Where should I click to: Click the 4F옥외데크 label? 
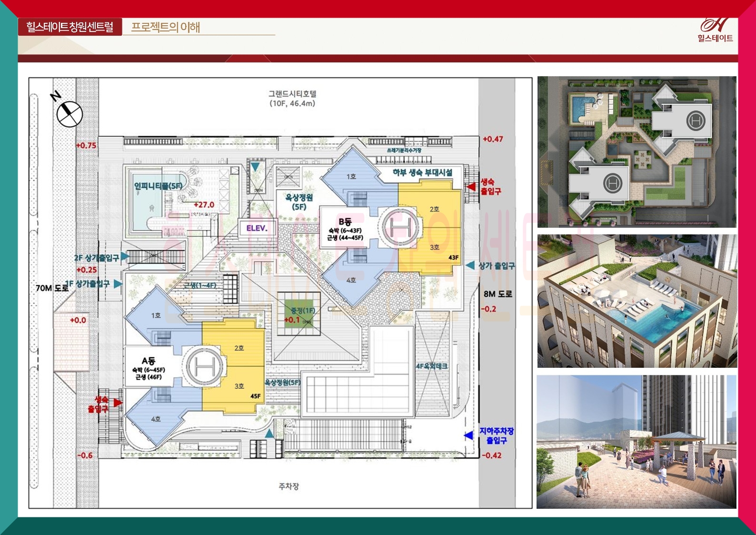(431, 366)
